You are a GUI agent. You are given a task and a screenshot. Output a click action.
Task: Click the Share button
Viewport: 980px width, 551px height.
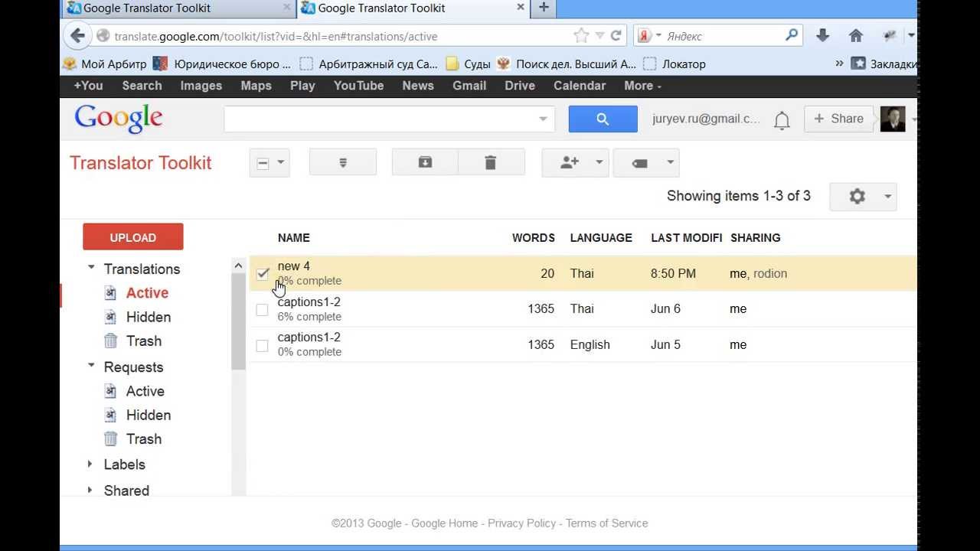839,119
